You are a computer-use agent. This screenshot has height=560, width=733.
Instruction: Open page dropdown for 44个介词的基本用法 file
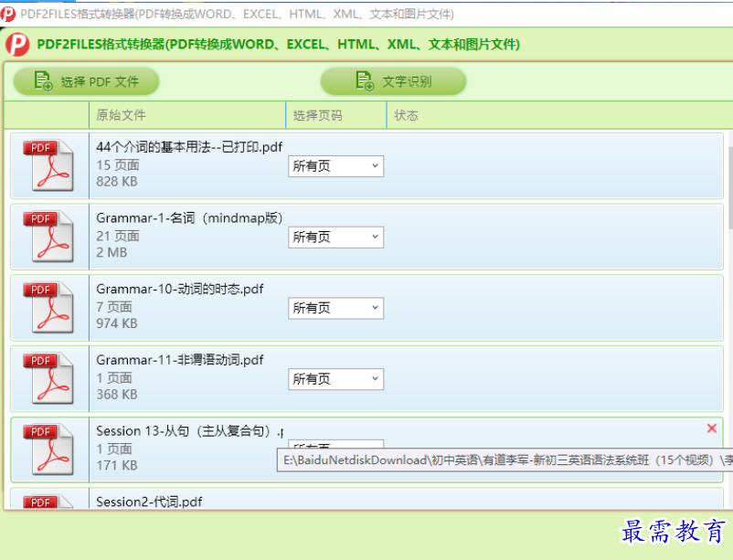(x=335, y=166)
